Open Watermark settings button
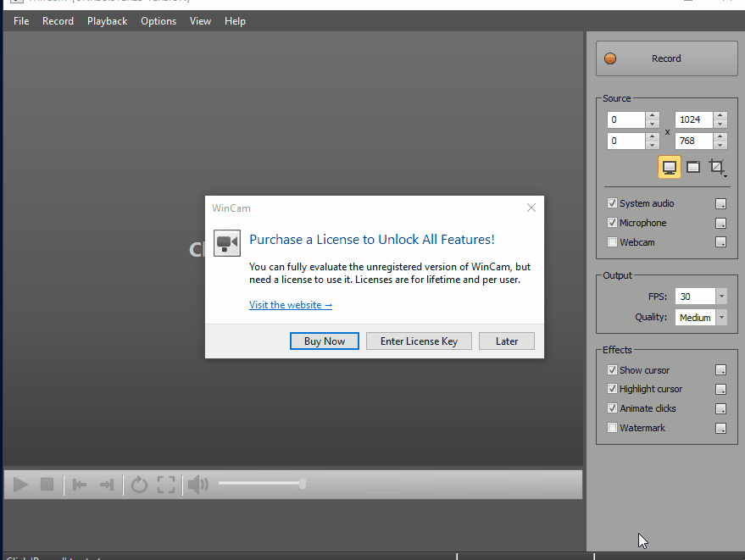Screen dimensions: 745x560 pyautogui.click(x=720, y=428)
